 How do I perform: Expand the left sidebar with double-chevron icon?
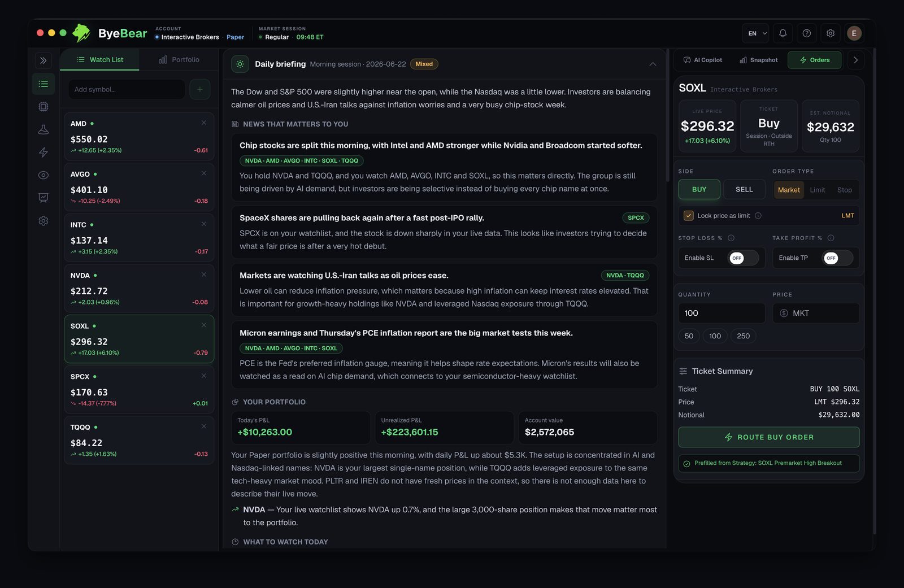point(44,60)
